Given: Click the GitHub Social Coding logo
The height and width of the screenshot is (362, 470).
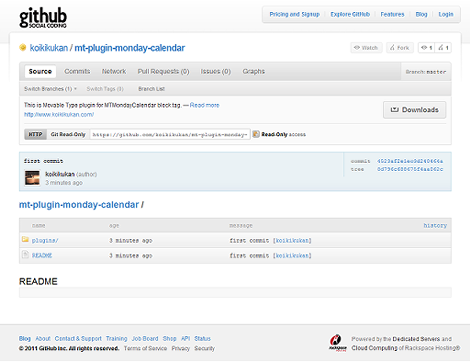Looking at the screenshot, I should (x=43, y=17).
